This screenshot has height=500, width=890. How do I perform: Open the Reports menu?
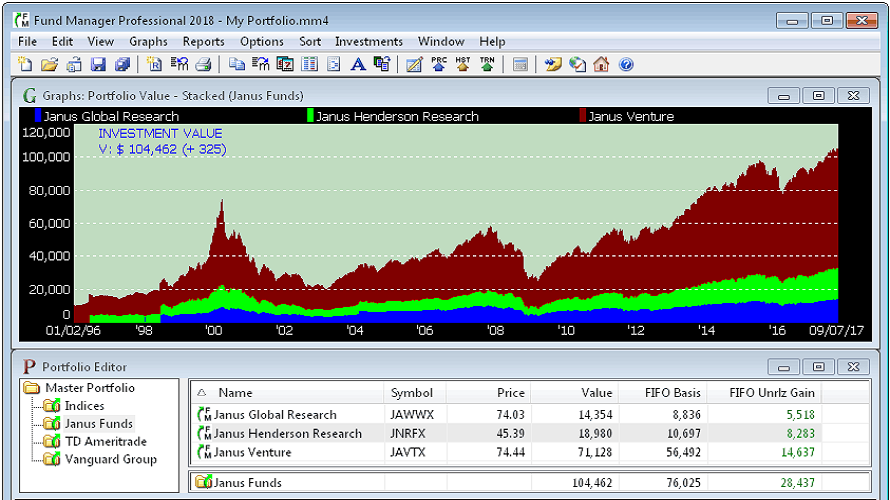(x=203, y=42)
